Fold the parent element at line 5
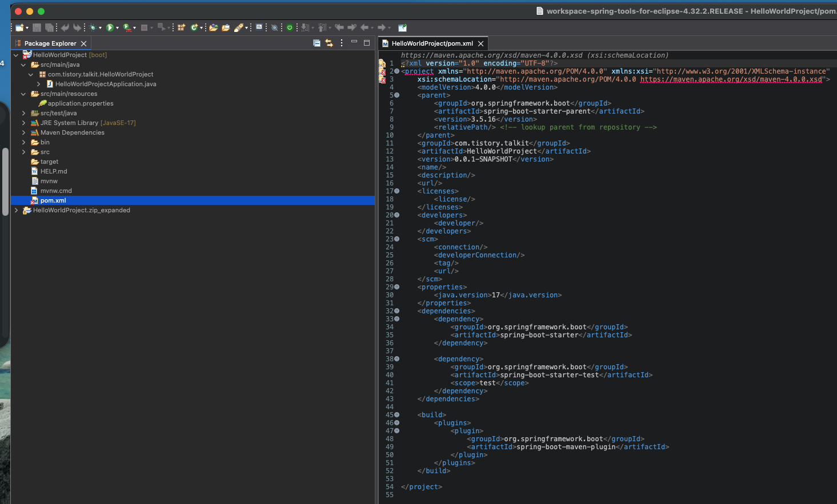The height and width of the screenshot is (504, 837). tap(397, 95)
